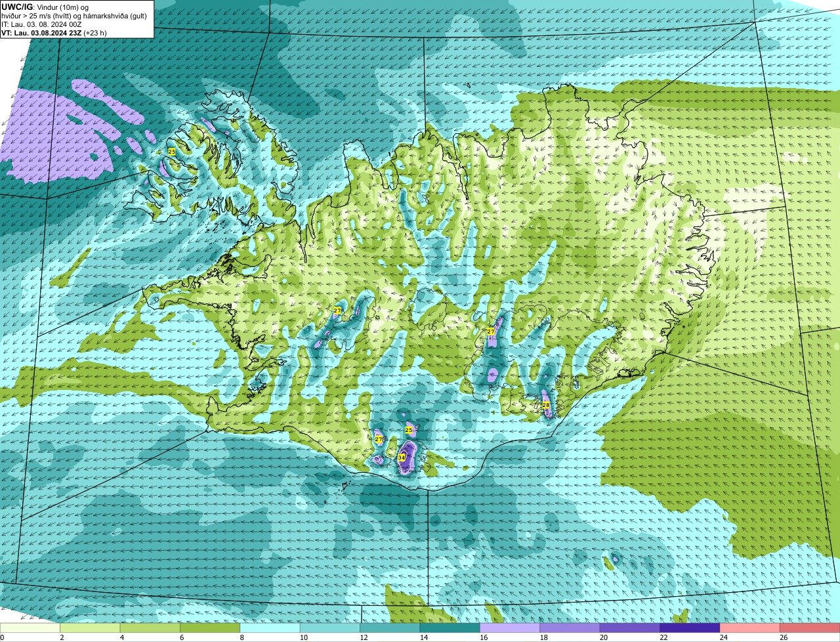Click the 'VT: Lau. 03.08.2024 23Z' valid time

point(41,33)
